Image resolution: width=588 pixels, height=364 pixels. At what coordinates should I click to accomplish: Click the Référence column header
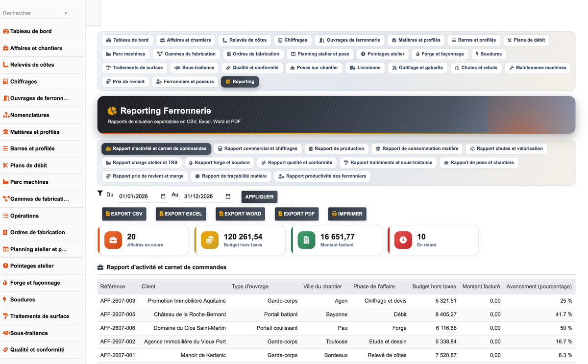(x=113, y=287)
